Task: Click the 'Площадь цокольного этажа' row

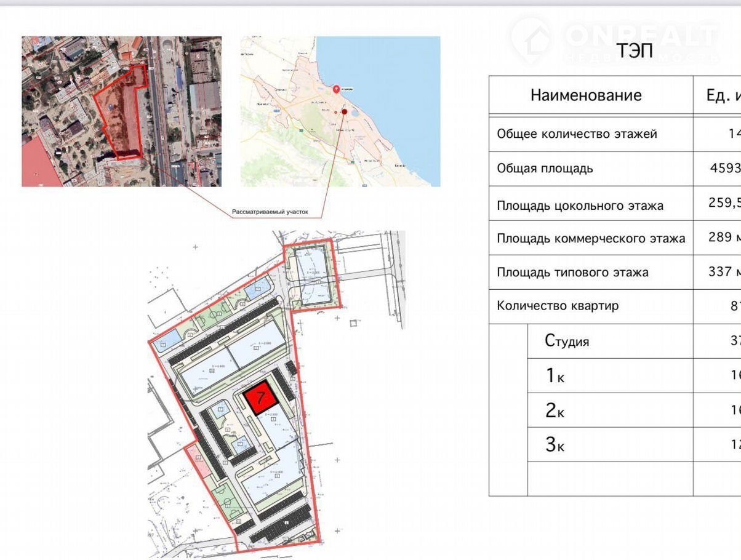Action: click(x=580, y=206)
